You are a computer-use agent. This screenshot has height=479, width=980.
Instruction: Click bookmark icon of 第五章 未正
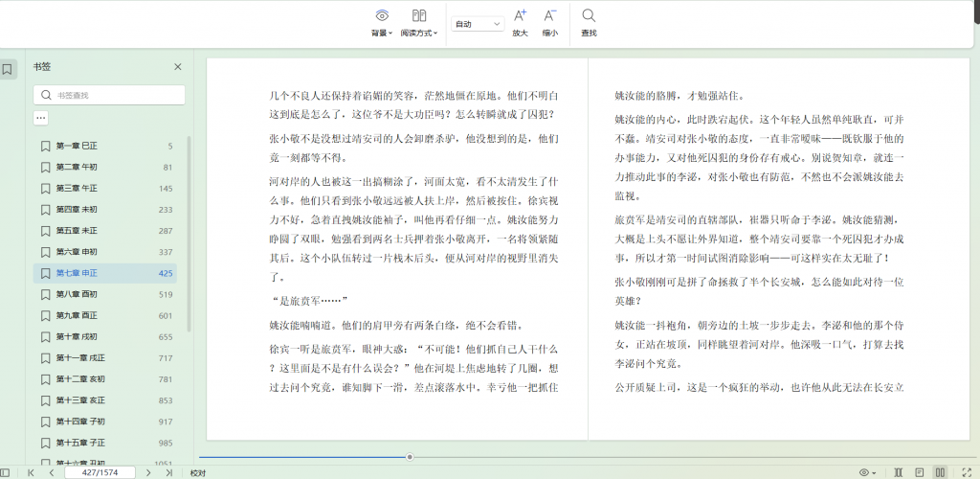(x=45, y=231)
